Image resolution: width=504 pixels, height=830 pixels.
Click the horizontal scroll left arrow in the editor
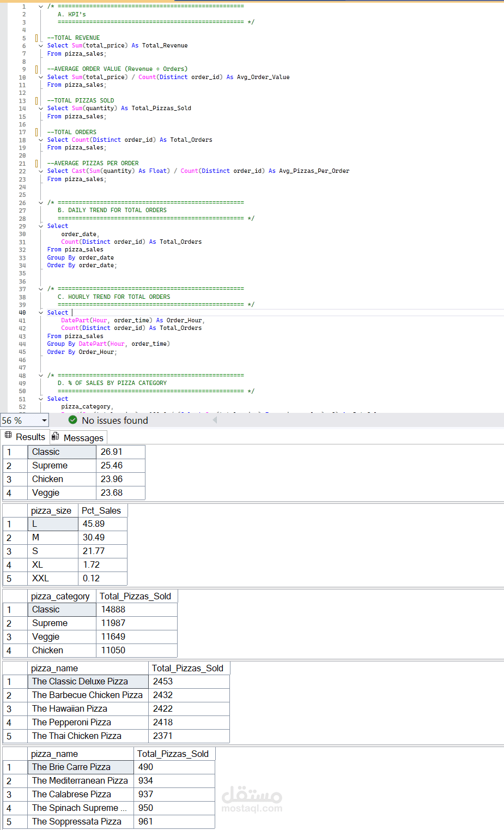pos(215,420)
